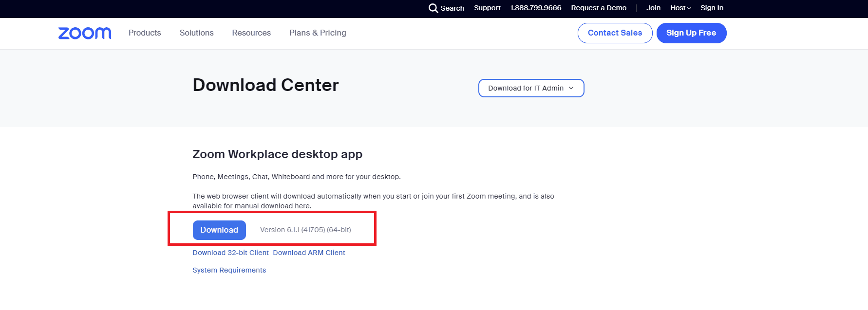Open the Support link
This screenshot has height=310, width=868.
click(x=487, y=8)
